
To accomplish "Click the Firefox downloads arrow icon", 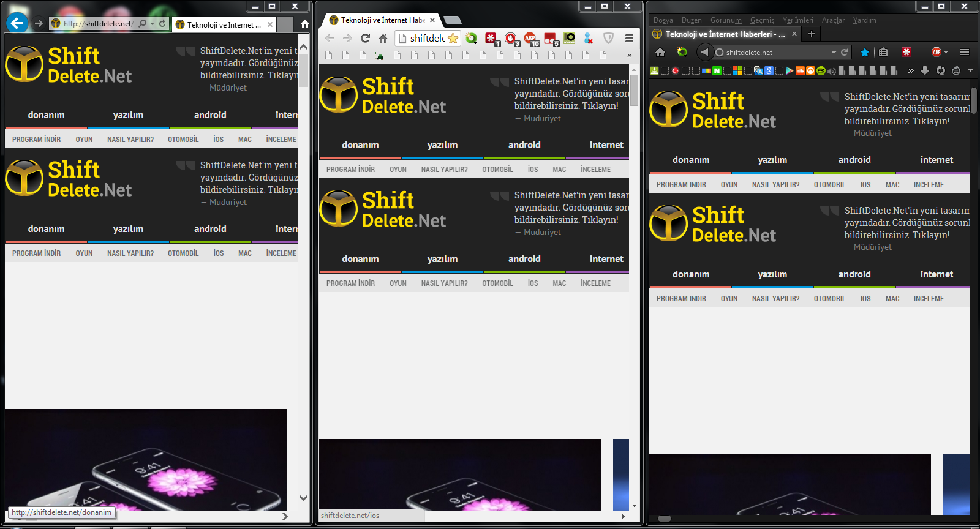I will pos(925,70).
